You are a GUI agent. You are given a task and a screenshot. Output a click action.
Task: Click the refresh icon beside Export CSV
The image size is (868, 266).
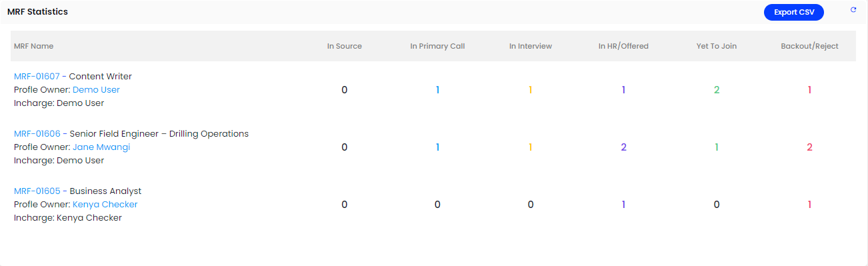click(x=853, y=10)
